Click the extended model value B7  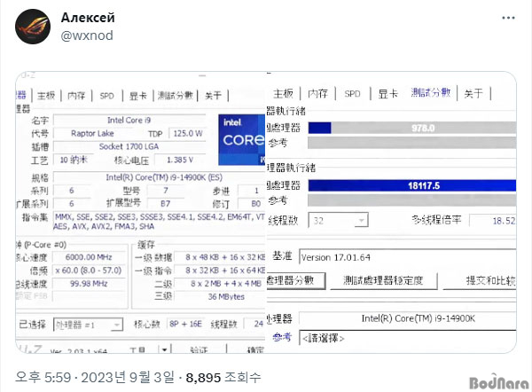click(165, 204)
